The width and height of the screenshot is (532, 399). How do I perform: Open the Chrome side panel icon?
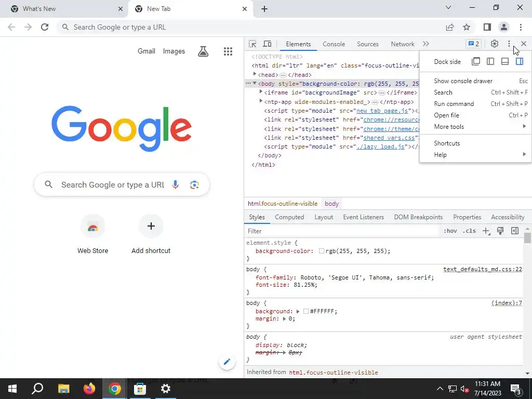487,27
